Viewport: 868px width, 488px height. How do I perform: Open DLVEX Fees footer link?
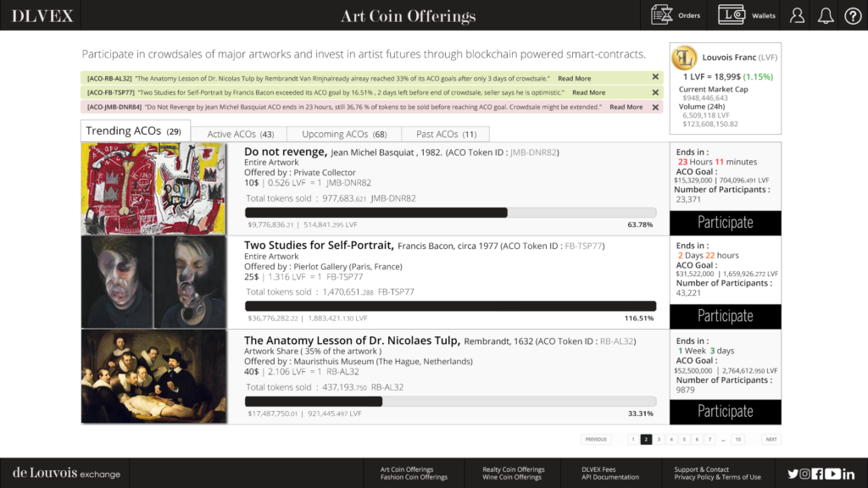[598, 469]
